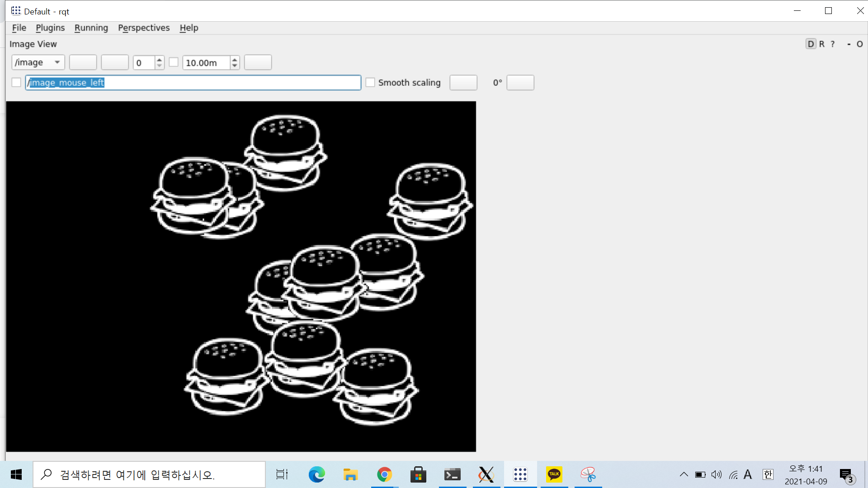Click the D dock widget button
The width and height of the screenshot is (868, 488).
(x=811, y=44)
